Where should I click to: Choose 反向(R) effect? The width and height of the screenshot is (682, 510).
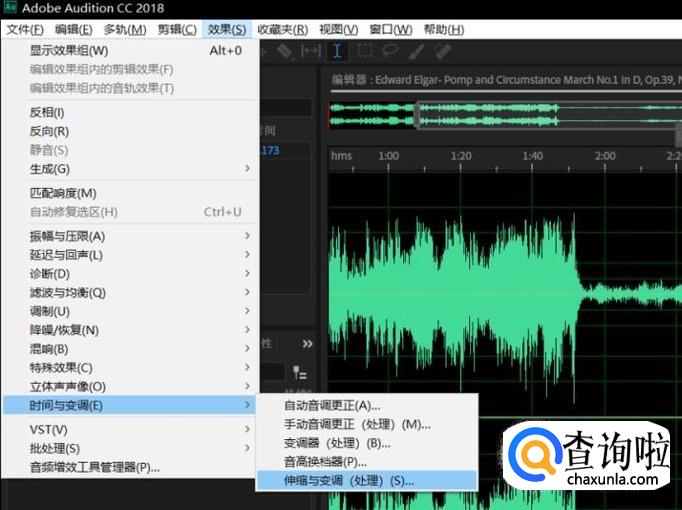click(130, 131)
